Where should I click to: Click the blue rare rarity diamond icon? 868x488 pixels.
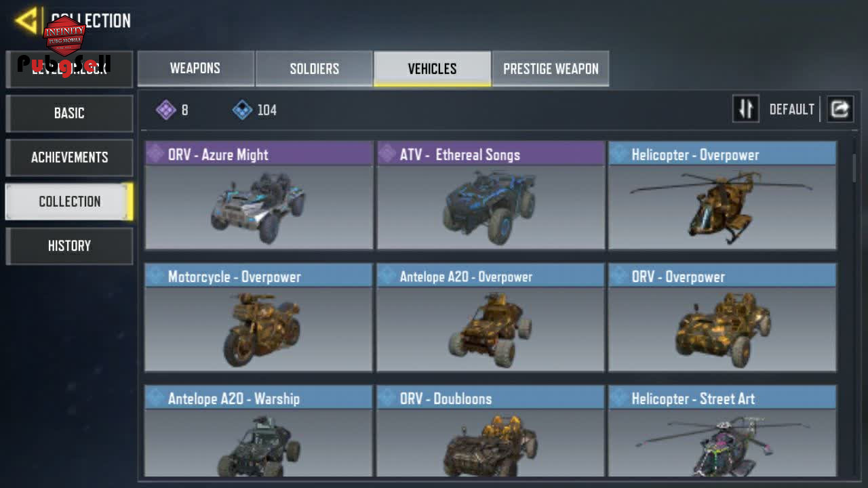242,110
